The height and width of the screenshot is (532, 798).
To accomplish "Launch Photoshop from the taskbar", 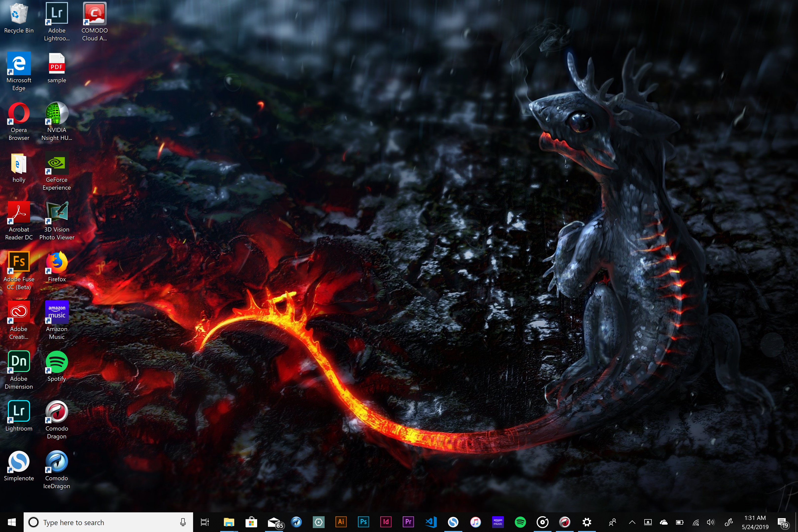I will click(363, 522).
